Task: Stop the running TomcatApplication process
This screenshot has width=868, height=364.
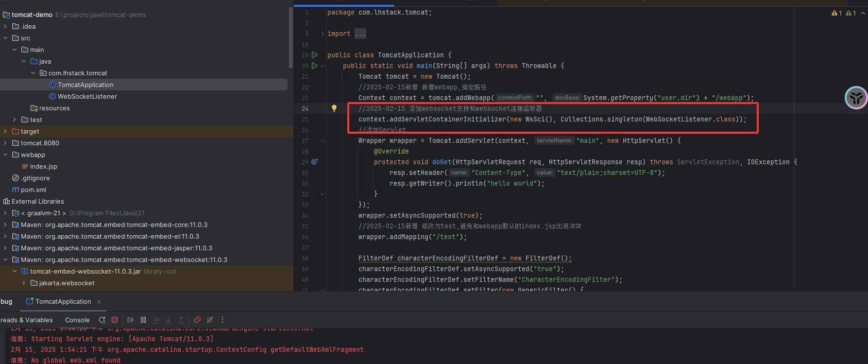Action: click(x=115, y=320)
